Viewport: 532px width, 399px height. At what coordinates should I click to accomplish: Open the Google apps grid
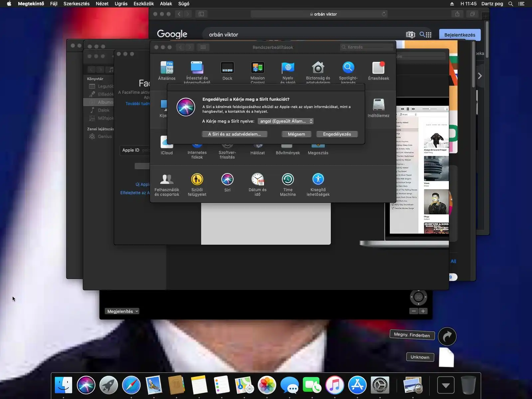(x=429, y=35)
